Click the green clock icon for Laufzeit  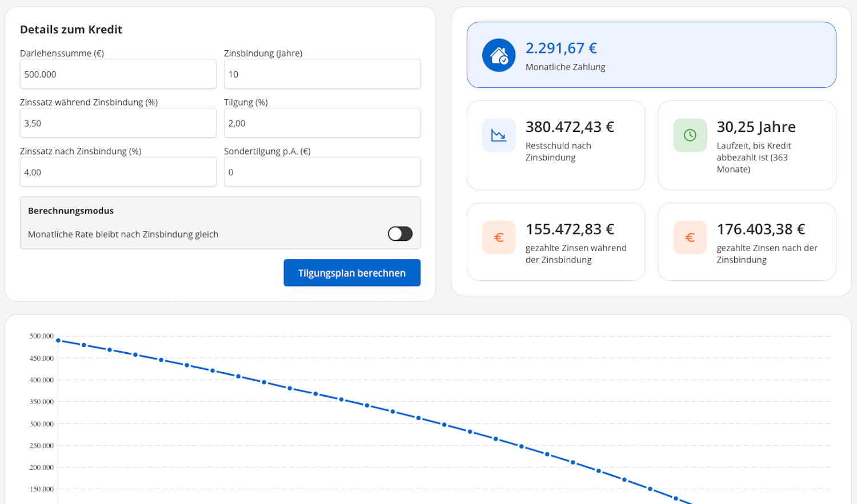pos(690,135)
